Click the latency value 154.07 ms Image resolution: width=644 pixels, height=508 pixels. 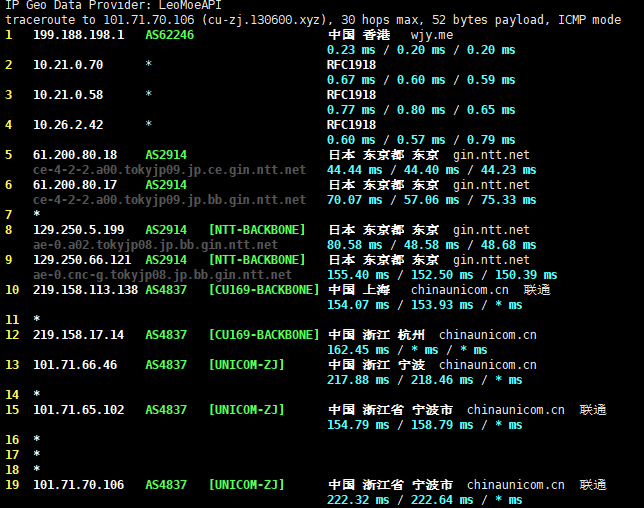pos(358,305)
